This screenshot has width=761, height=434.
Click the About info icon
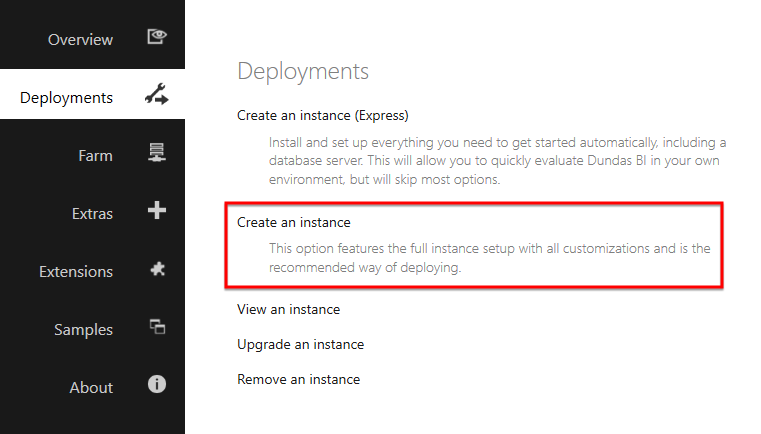point(157,384)
